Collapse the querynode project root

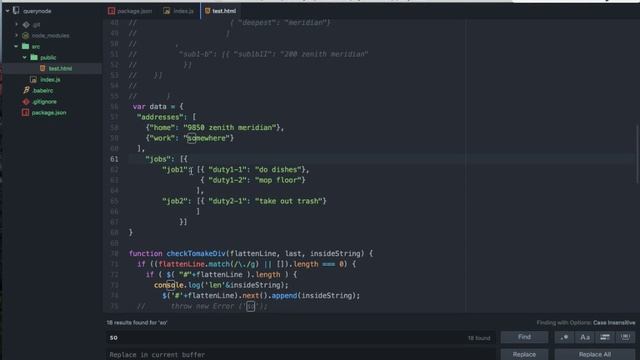(x=7, y=11)
